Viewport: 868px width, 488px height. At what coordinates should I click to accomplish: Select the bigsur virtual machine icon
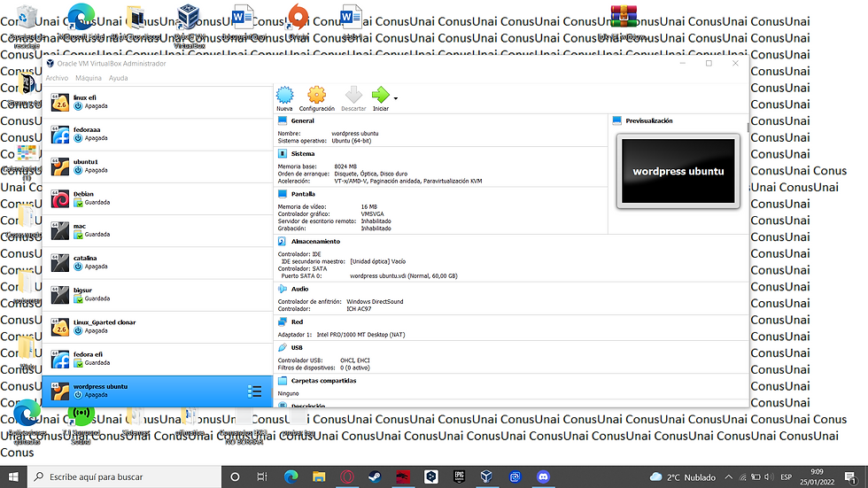[x=60, y=295]
